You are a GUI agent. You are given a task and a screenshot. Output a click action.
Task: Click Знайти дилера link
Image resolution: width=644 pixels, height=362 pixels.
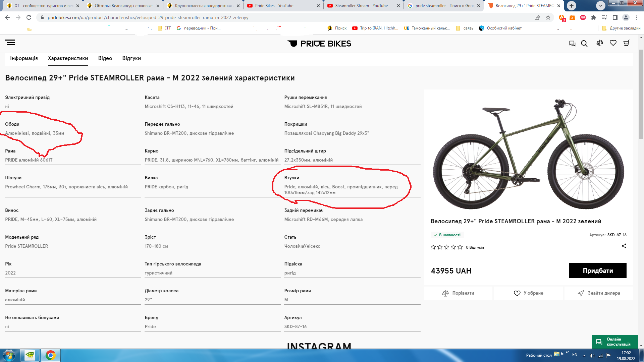pos(599,293)
